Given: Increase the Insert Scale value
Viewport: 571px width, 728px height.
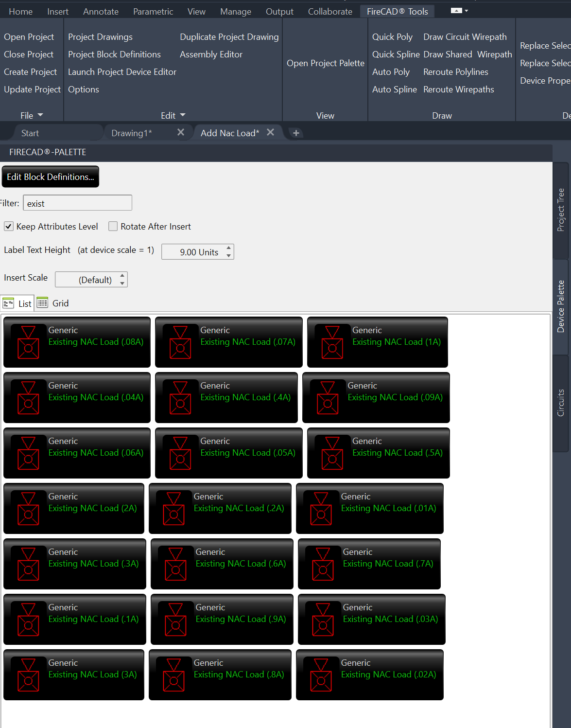Looking at the screenshot, I should [x=122, y=276].
